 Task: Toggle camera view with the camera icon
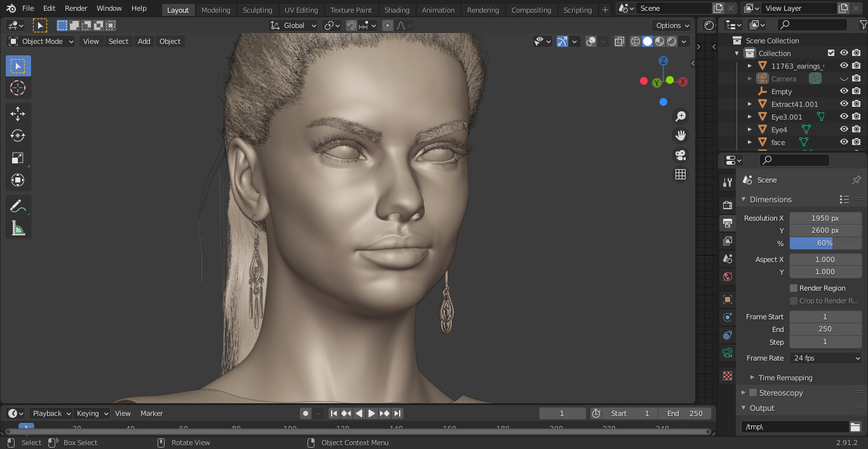pos(681,155)
